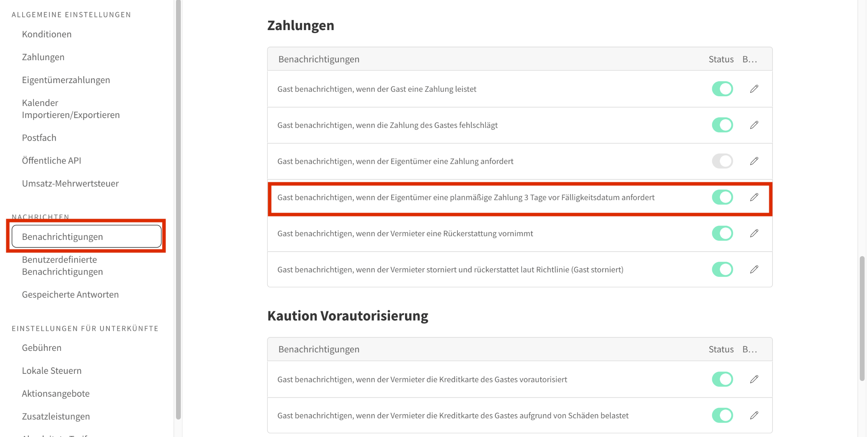868x437 pixels.
Task: Select Gespeicherte Antworten in sidebar
Action: (70, 294)
